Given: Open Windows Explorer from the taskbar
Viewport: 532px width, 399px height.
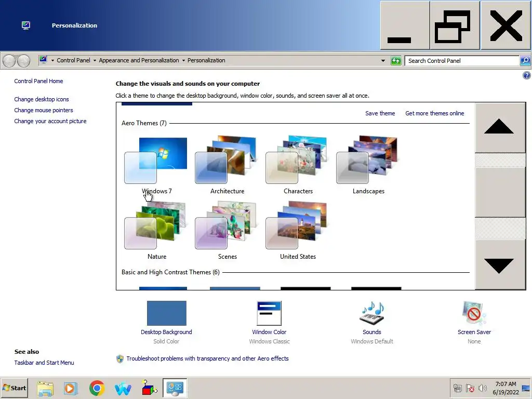Looking at the screenshot, I should pyautogui.click(x=45, y=388).
